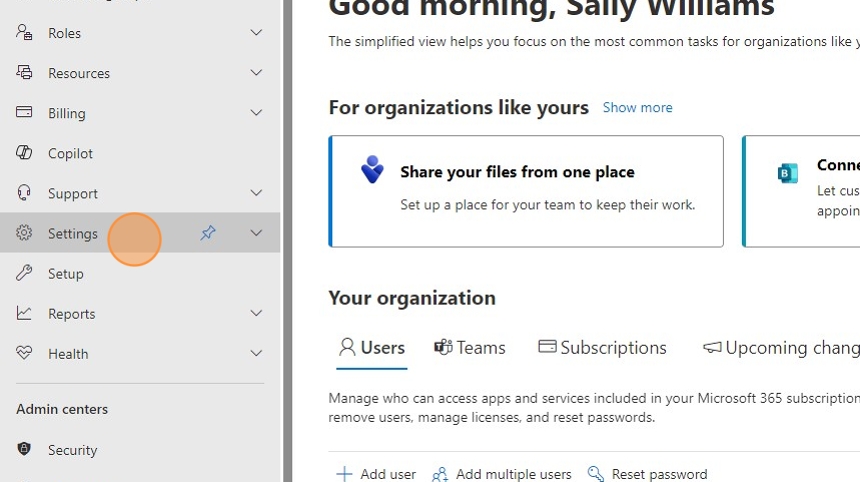The width and height of the screenshot is (860, 482).
Task: Click the Billing credit card icon
Action: (x=24, y=112)
